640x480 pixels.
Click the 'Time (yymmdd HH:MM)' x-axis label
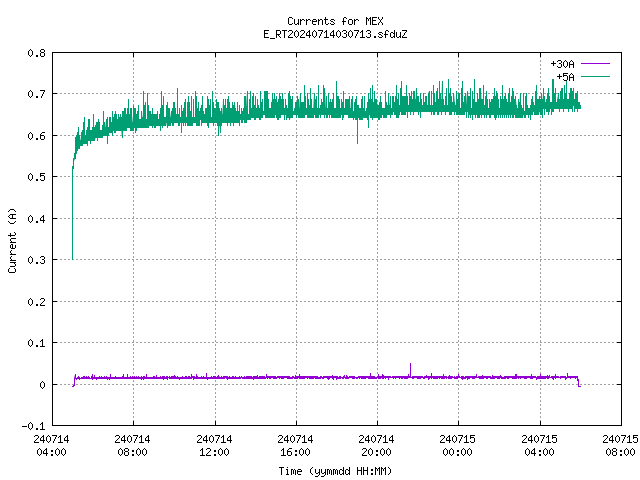point(335,471)
